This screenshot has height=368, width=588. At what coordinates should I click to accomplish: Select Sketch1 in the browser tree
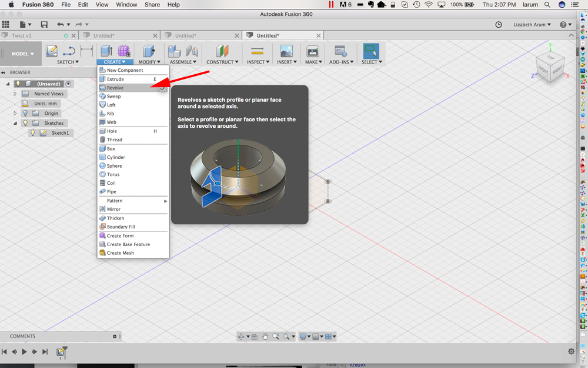(60, 133)
